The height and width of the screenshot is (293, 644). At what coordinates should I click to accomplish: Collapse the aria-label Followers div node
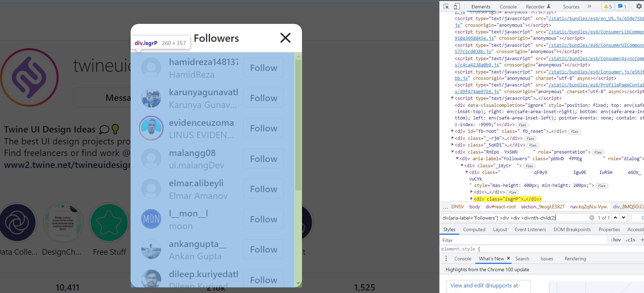[x=457, y=158]
